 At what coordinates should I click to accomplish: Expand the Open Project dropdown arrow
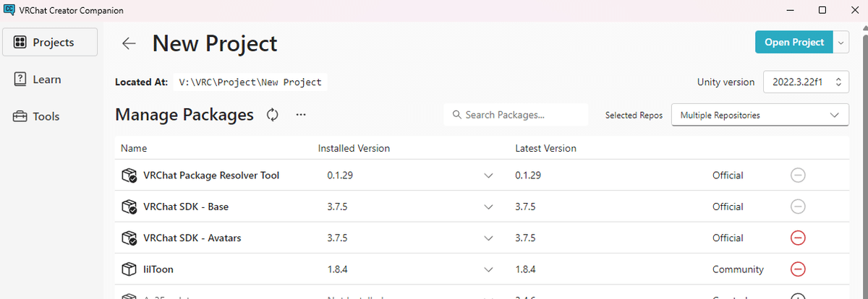[841, 42]
